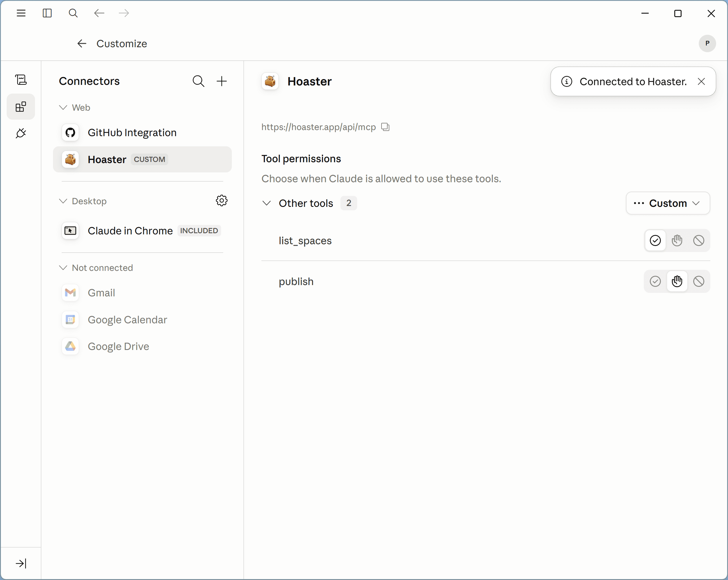
Task: Select the Google Calendar connector
Action: (142, 320)
